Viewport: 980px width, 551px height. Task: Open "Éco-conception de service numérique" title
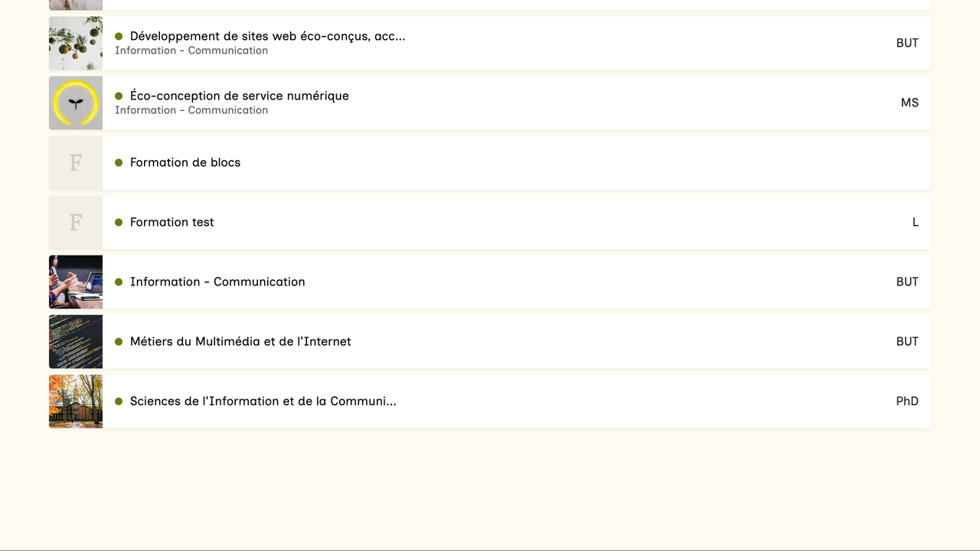[239, 96]
